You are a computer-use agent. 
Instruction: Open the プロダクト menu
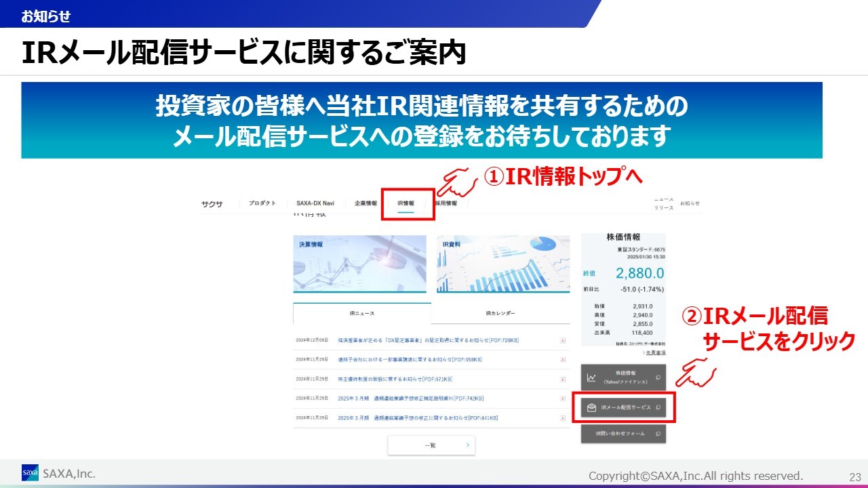click(262, 203)
